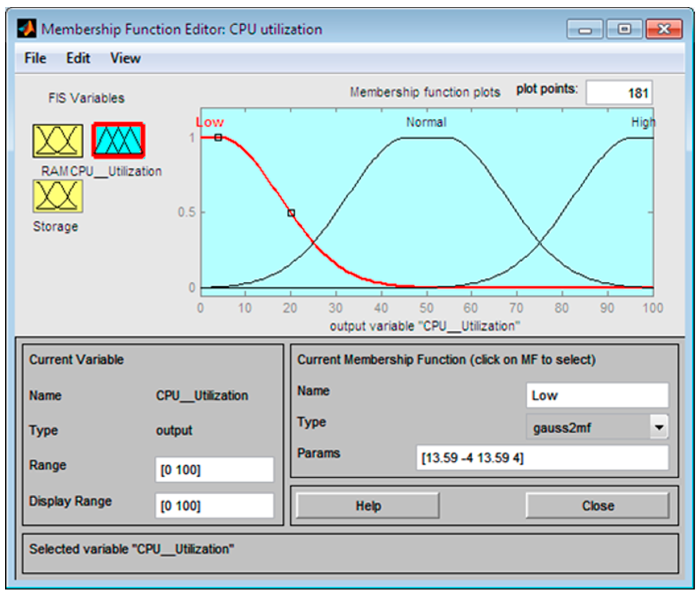Select the Normal membership function label
The image size is (700, 595).
426,122
